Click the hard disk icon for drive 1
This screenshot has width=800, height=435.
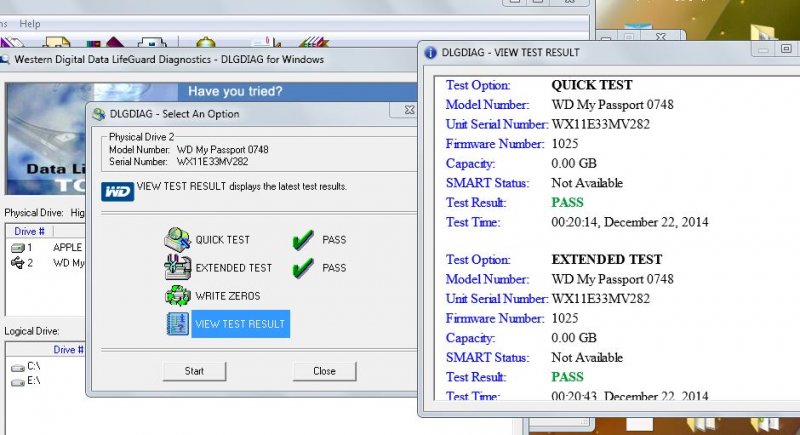18,248
